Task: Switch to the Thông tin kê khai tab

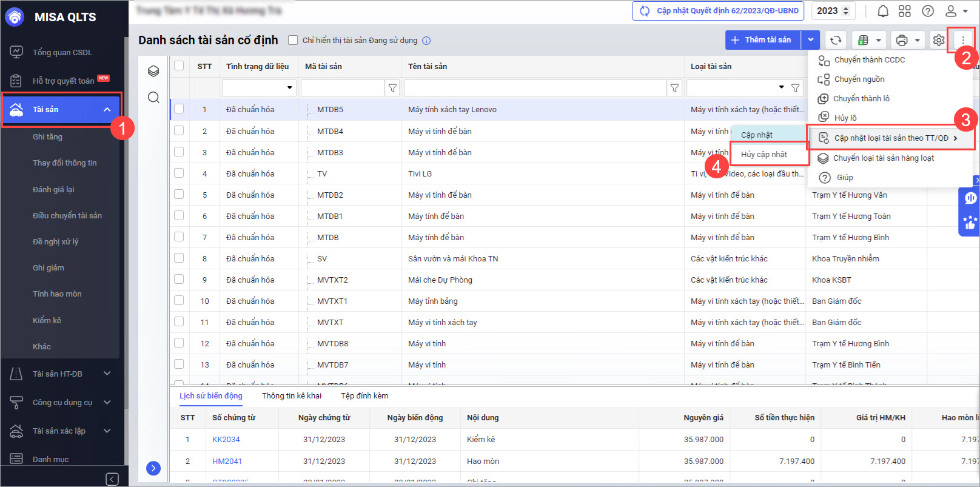Action: tap(292, 396)
